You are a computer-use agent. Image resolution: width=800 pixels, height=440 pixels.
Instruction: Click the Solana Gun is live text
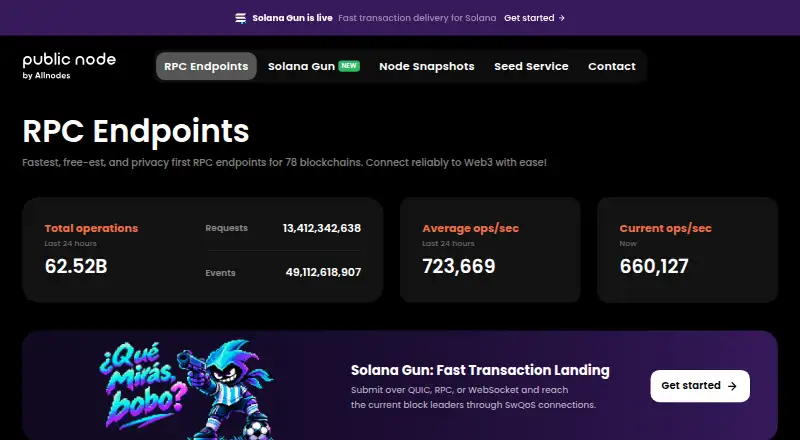tap(292, 18)
